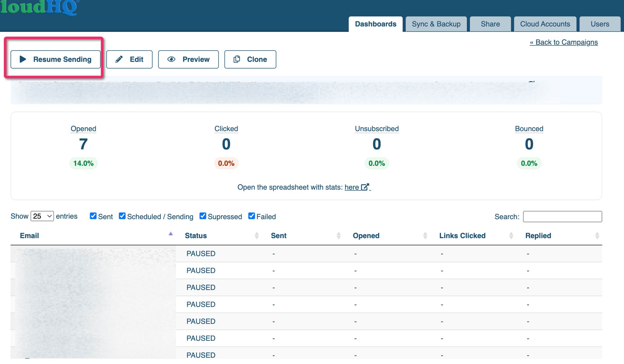Open the Sync & Backup tab
This screenshot has width=624, height=364.
click(x=436, y=24)
